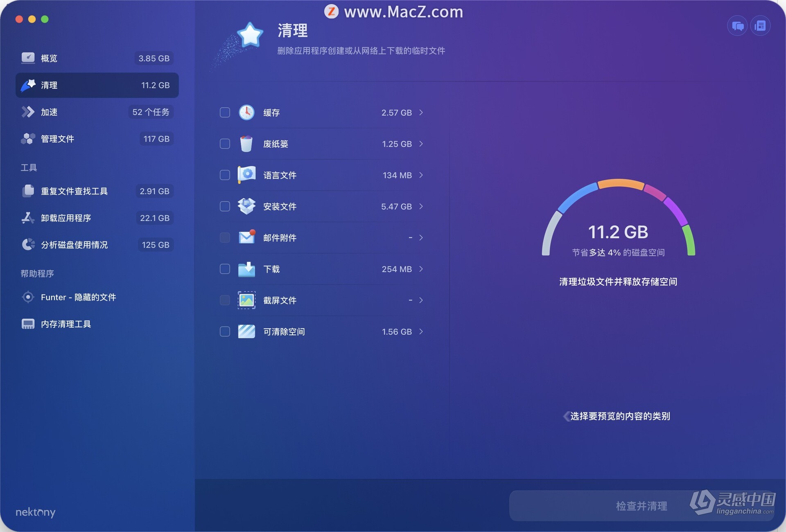786x532 pixels.
Task: Click the 清理 shooting star sidebar icon
Action: click(x=28, y=85)
